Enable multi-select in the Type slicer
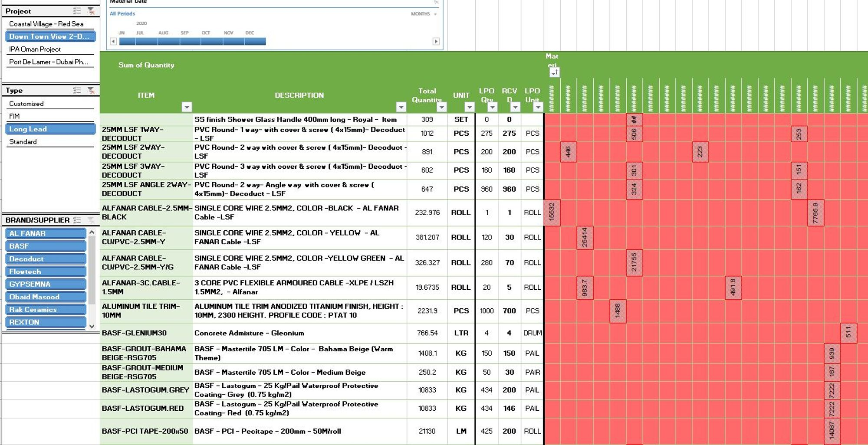Image resolution: width=868 pixels, height=445 pixels. (77, 90)
